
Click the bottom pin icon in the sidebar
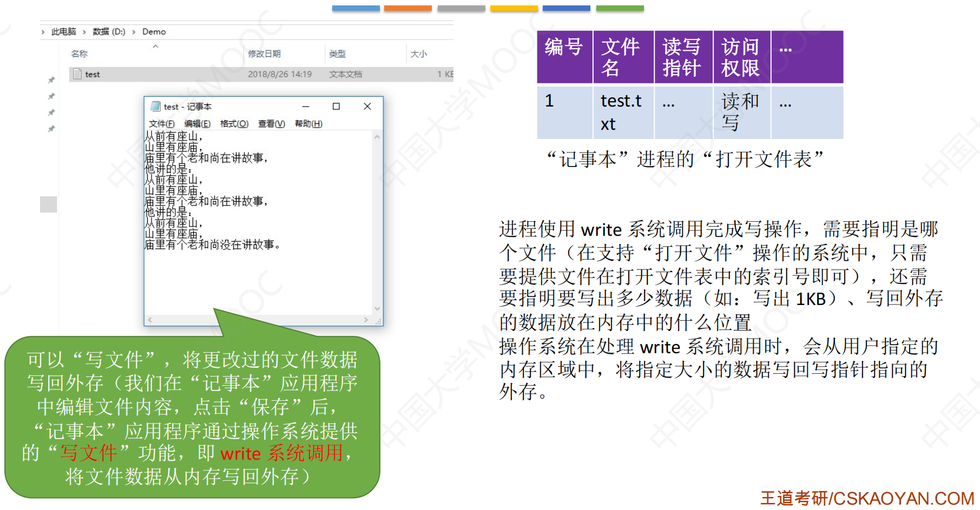click(x=51, y=129)
